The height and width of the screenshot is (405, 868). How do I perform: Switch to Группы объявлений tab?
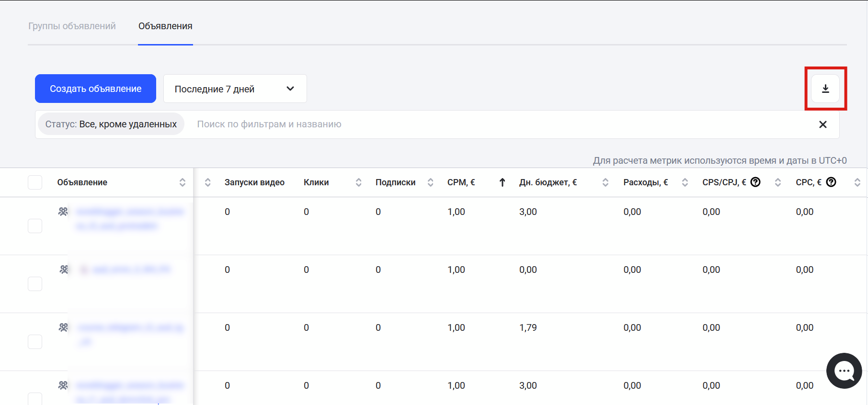point(72,26)
